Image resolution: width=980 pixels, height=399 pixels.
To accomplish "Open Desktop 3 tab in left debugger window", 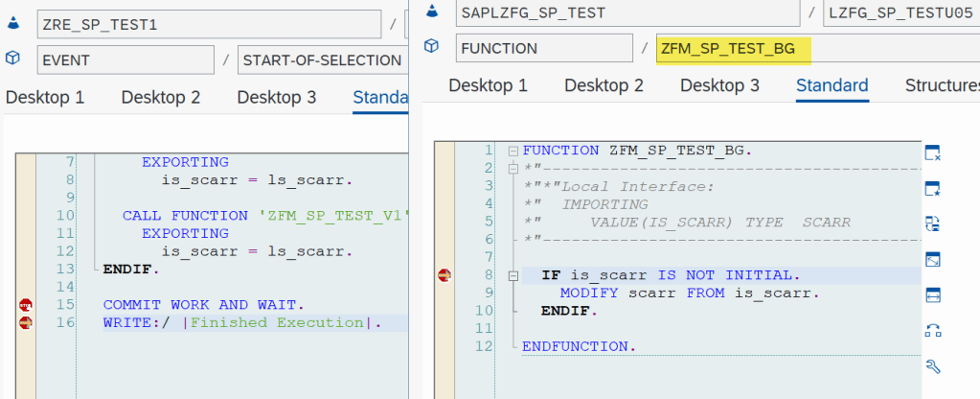I will pyautogui.click(x=277, y=98).
